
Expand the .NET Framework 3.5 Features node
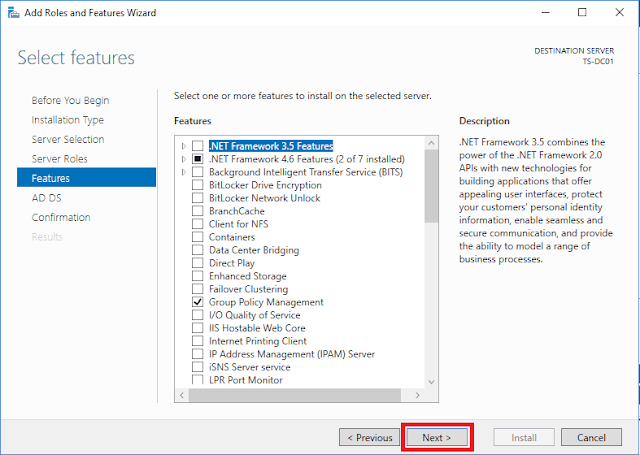[184, 146]
